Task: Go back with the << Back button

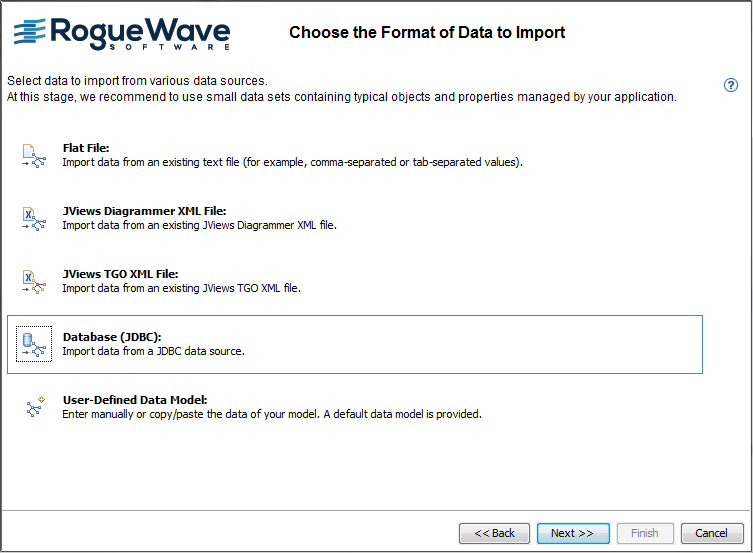Action: pos(494,533)
